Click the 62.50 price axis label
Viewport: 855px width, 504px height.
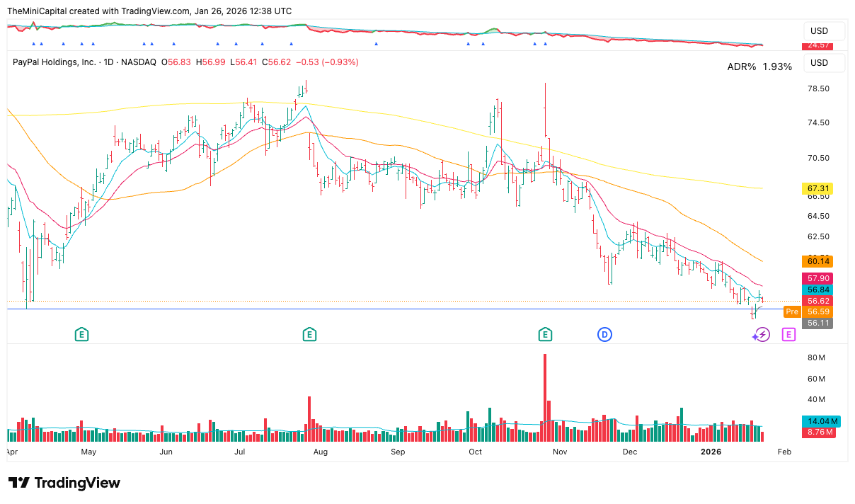(819, 236)
